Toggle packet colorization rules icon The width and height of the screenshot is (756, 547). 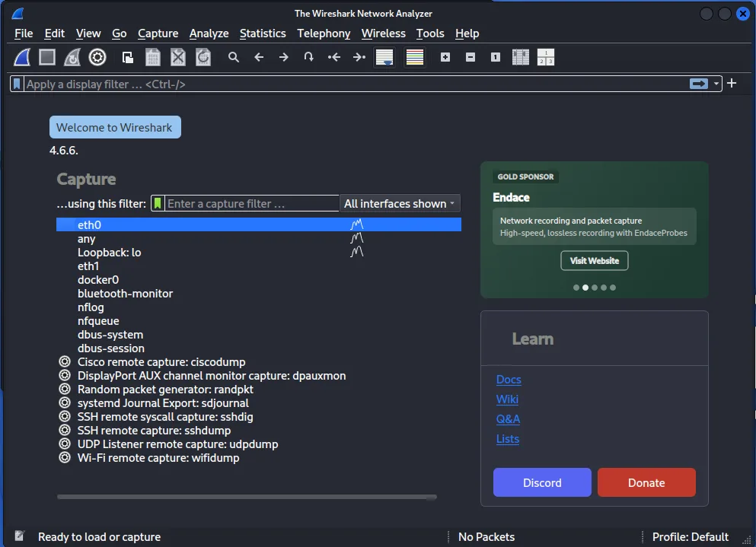pos(415,57)
